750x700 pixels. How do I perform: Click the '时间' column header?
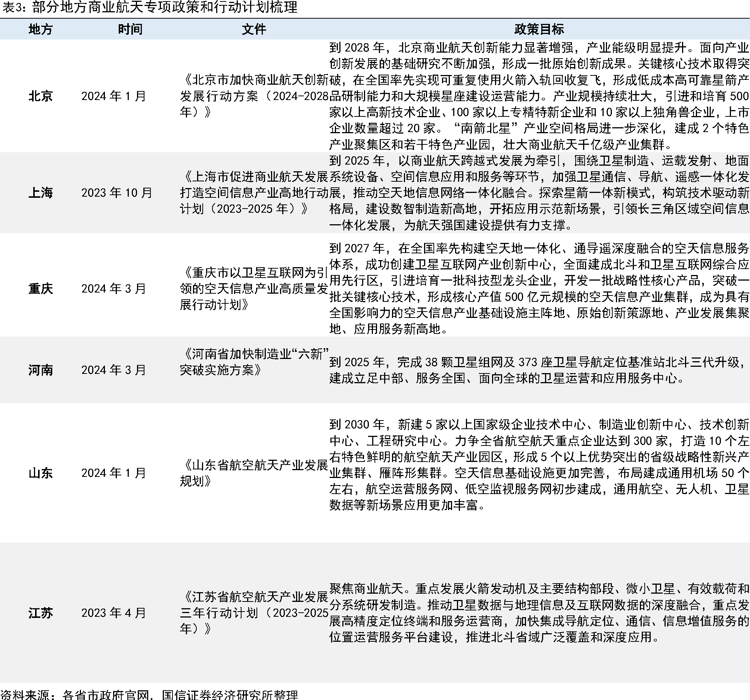130,29
